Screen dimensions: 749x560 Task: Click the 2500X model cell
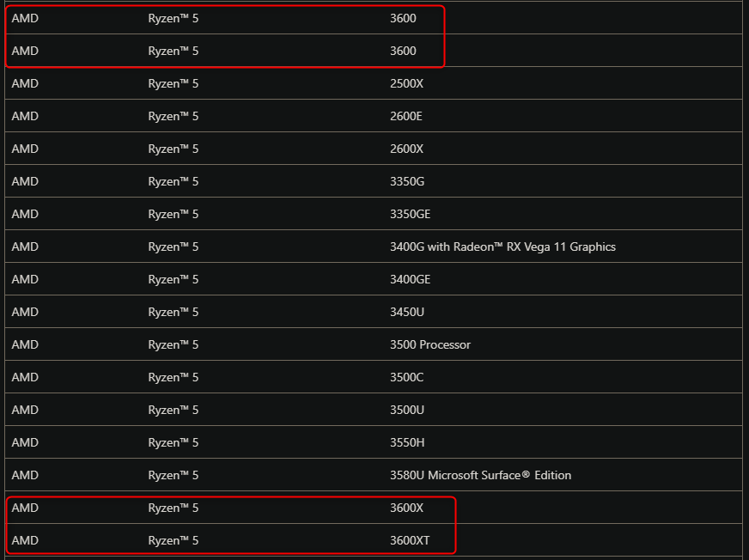(x=406, y=83)
